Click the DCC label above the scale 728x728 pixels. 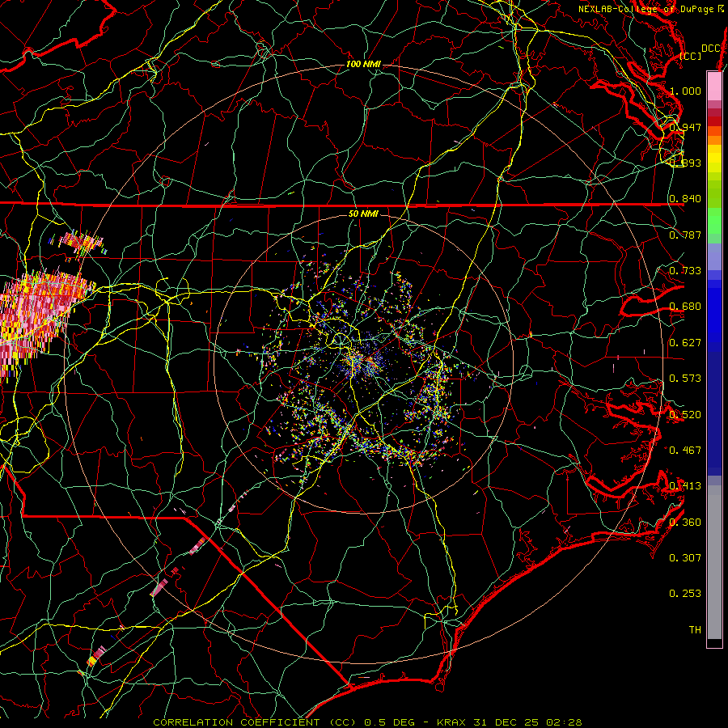(x=711, y=49)
